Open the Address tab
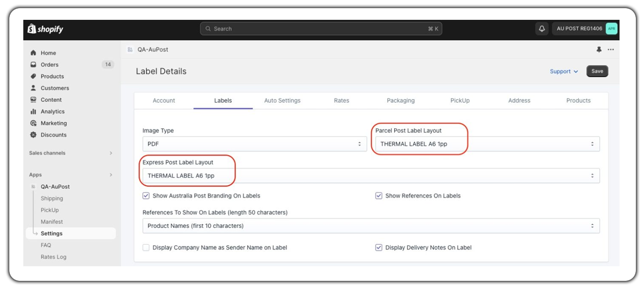This screenshot has height=289, width=644. tap(519, 100)
